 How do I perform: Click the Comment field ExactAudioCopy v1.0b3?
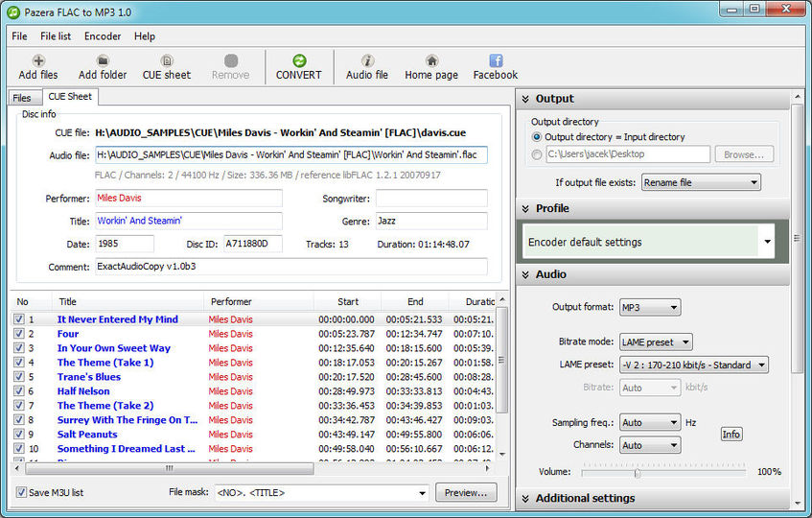pyautogui.click(x=291, y=267)
